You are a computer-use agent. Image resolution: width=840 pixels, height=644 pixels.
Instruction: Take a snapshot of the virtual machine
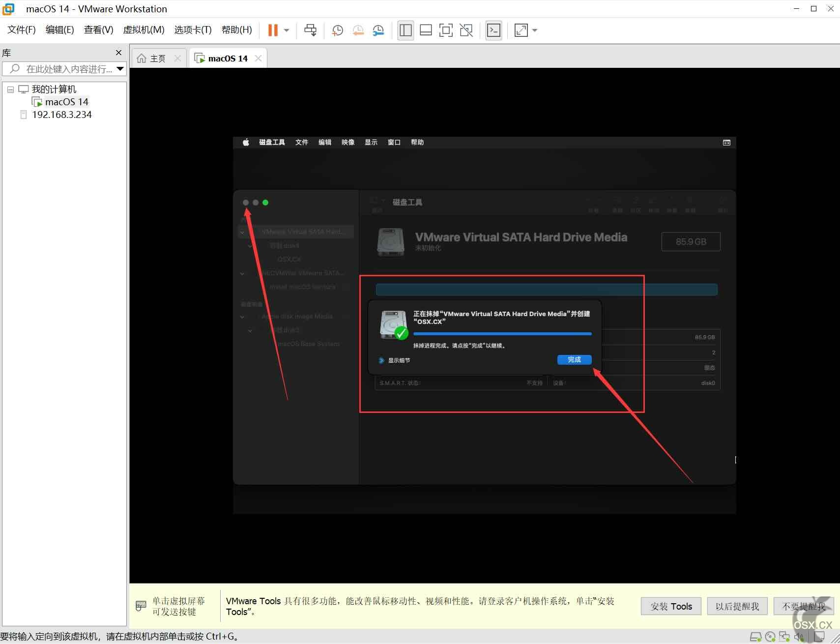tap(337, 30)
